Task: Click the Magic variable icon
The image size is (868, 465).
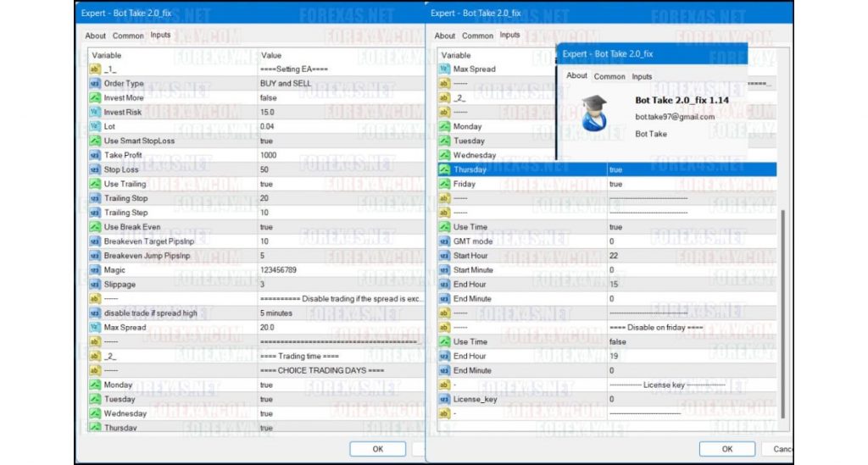Action: click(x=95, y=270)
